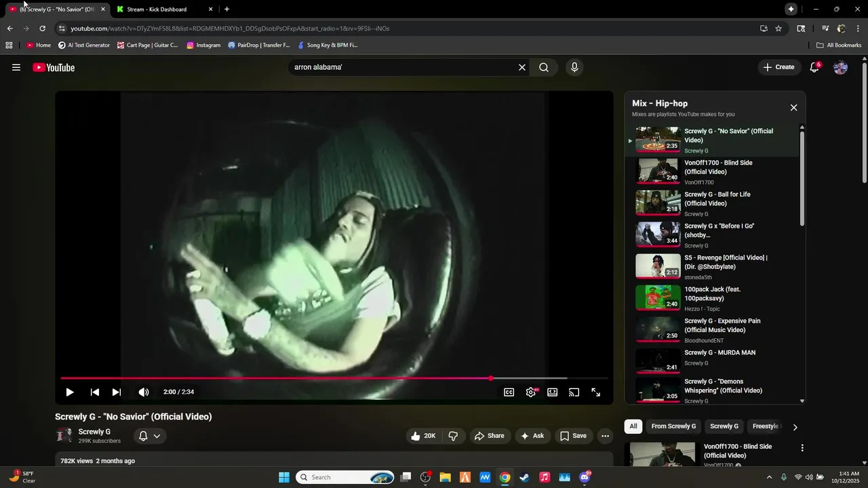Viewport: 868px width, 488px height.
Task: Enter full screen mode
Action: tap(595, 392)
